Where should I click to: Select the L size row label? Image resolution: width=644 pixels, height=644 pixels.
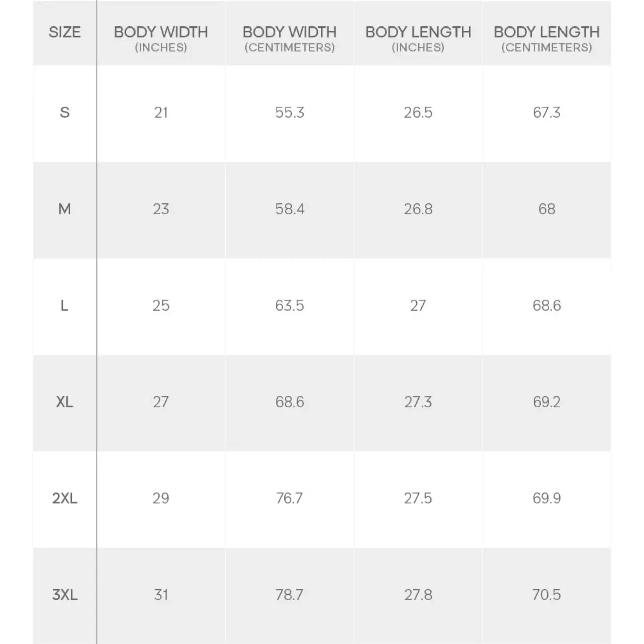coord(64,306)
